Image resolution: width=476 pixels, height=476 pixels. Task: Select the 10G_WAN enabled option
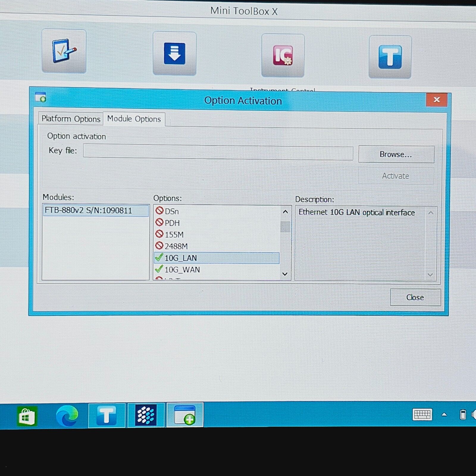click(x=182, y=270)
